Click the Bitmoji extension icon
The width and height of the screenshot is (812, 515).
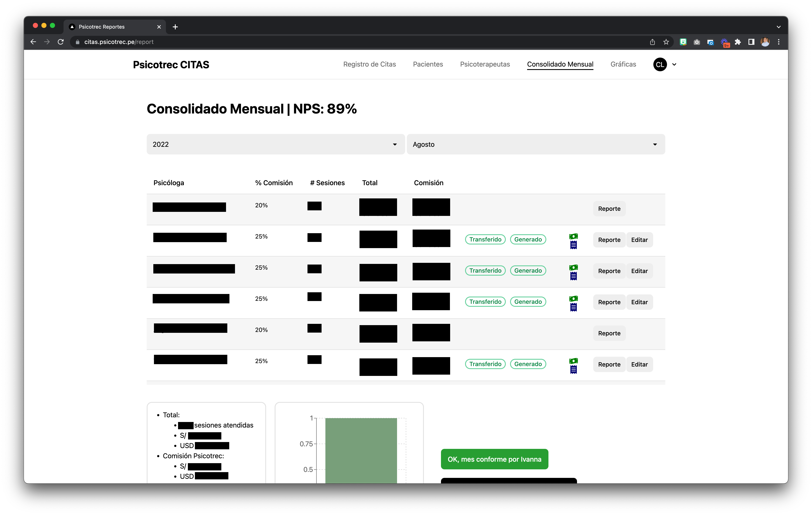(x=683, y=42)
